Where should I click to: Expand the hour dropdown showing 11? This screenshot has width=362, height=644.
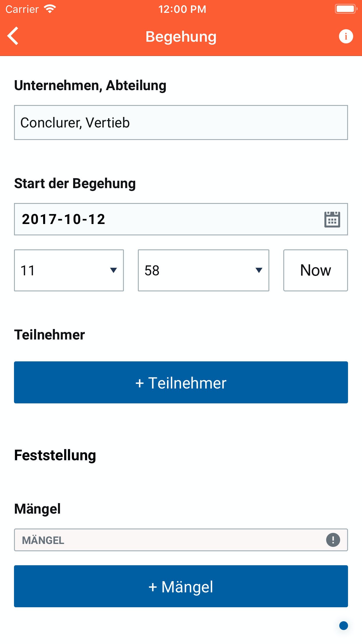click(69, 270)
